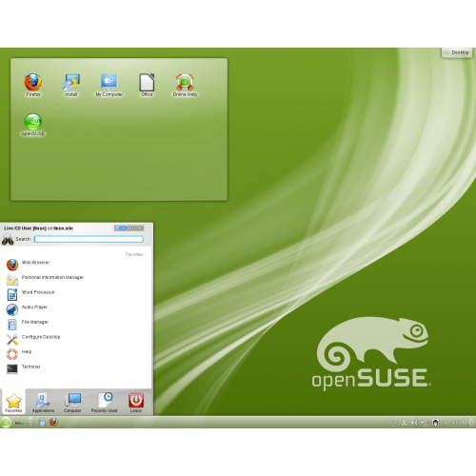Image resolution: width=476 pixels, height=476 pixels.
Task: Click the shield security tray icon
Action: click(x=436, y=423)
